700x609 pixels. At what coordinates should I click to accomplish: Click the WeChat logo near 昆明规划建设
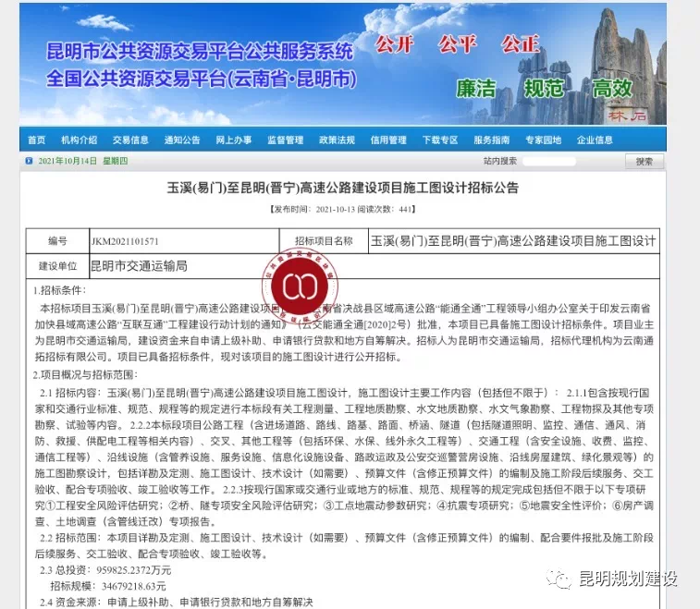(x=559, y=579)
